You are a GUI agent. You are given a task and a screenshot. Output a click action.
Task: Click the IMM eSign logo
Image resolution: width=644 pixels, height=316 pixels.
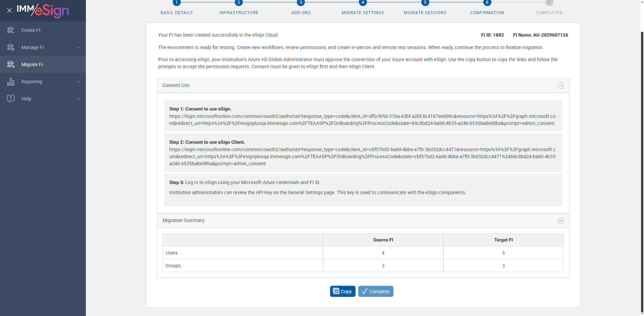[x=43, y=10]
